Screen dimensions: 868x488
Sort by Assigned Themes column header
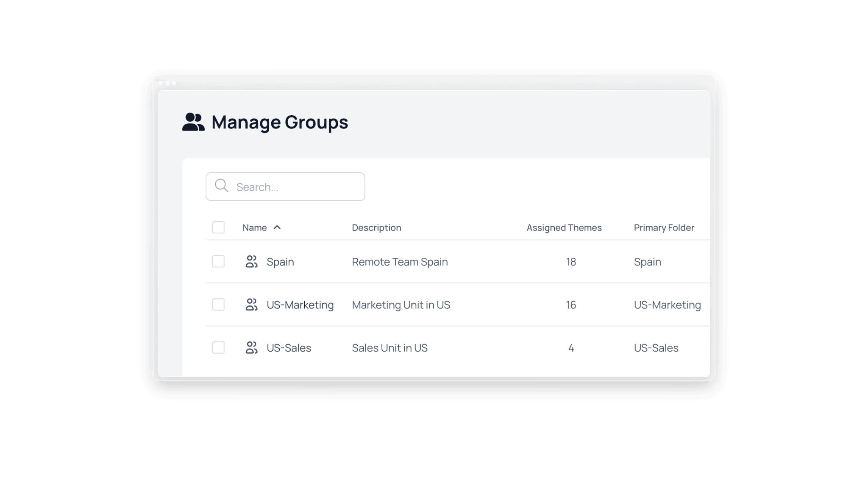(564, 227)
